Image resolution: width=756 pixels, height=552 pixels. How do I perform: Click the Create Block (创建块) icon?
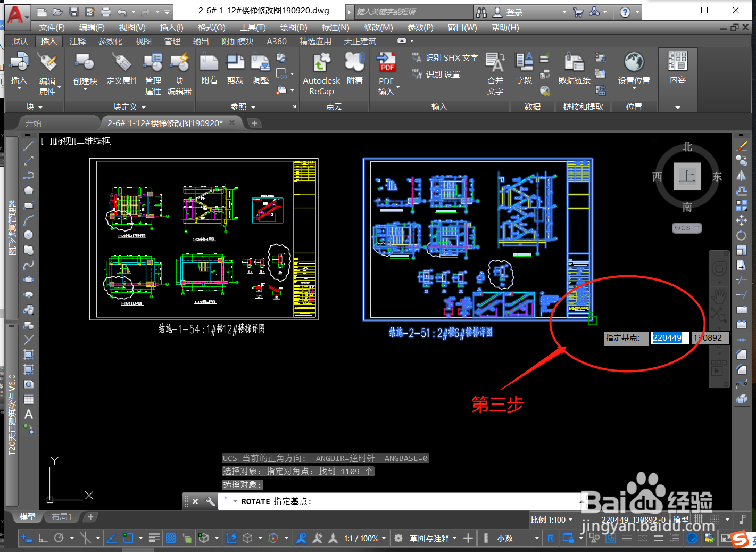coord(85,62)
